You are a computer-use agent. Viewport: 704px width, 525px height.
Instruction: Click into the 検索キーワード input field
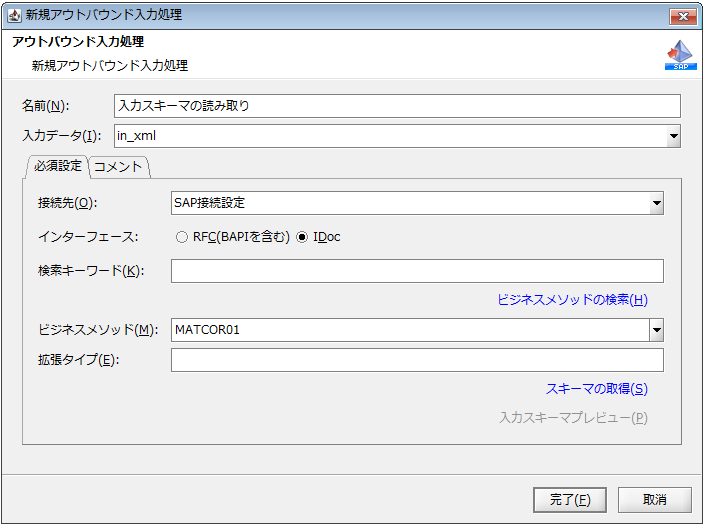pos(417,271)
